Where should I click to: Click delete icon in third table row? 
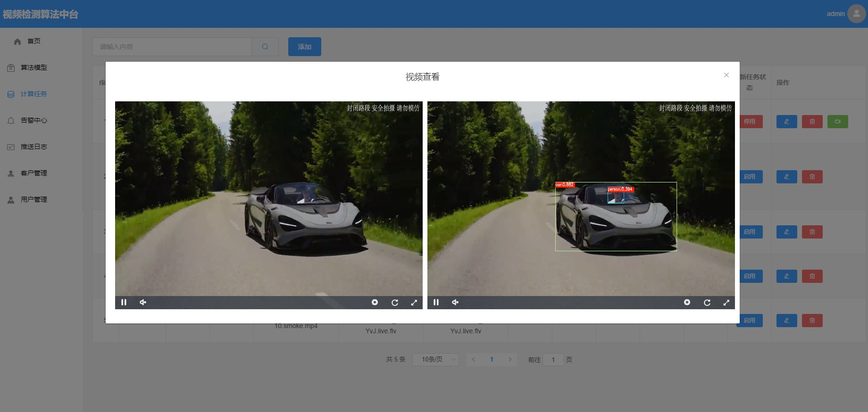click(x=812, y=232)
